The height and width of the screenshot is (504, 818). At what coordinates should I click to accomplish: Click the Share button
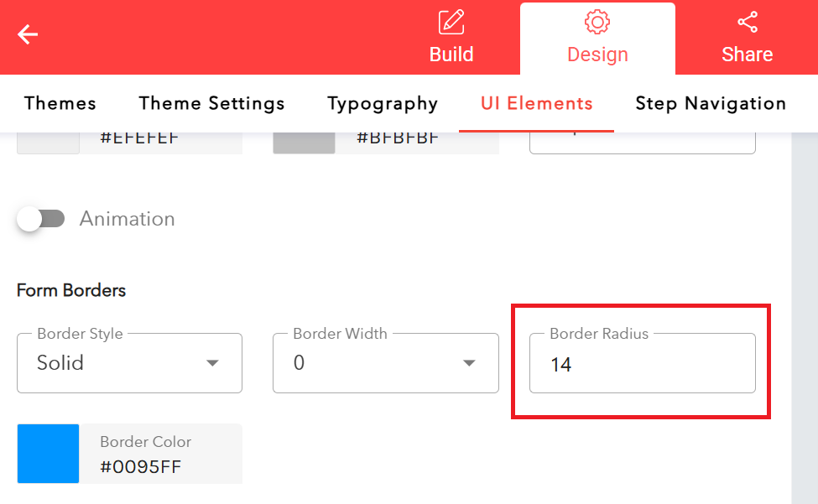coord(747,54)
